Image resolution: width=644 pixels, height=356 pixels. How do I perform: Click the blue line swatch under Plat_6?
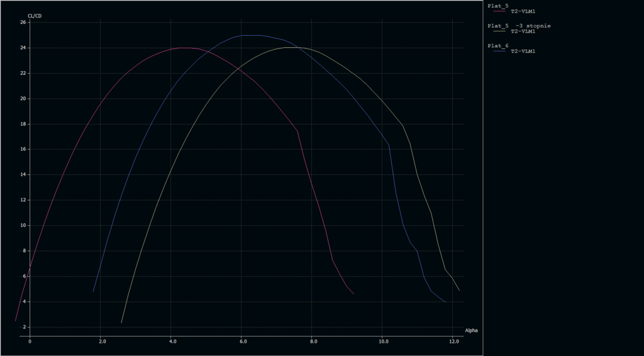click(501, 51)
